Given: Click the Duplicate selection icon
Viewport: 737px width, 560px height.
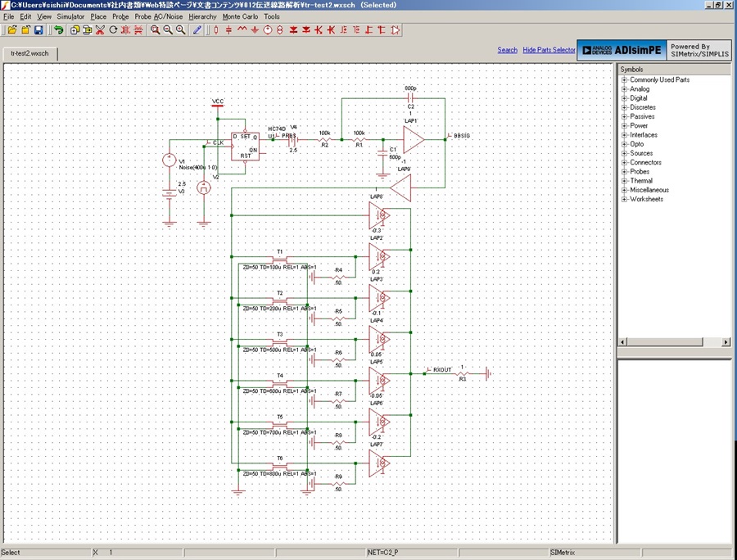Looking at the screenshot, I should coord(75,30).
